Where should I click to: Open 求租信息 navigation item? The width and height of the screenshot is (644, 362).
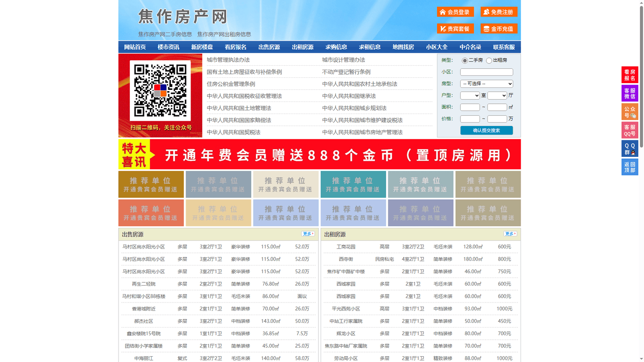(370, 47)
